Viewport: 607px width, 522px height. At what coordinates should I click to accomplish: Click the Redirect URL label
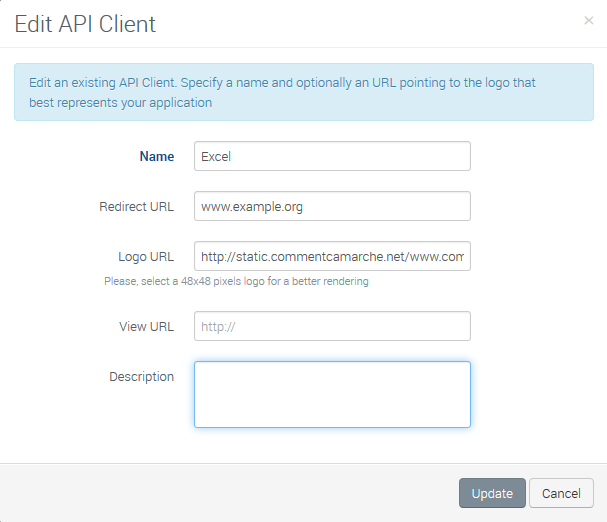(137, 206)
